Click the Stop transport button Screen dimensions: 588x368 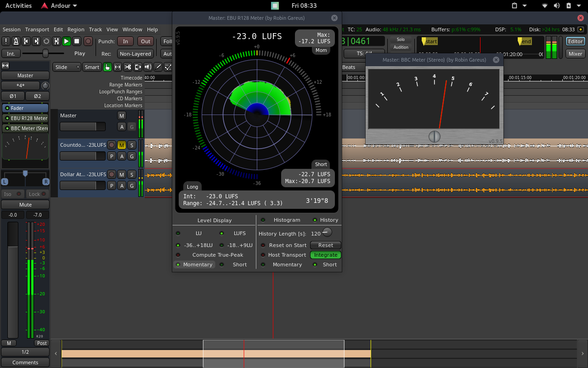coord(77,41)
